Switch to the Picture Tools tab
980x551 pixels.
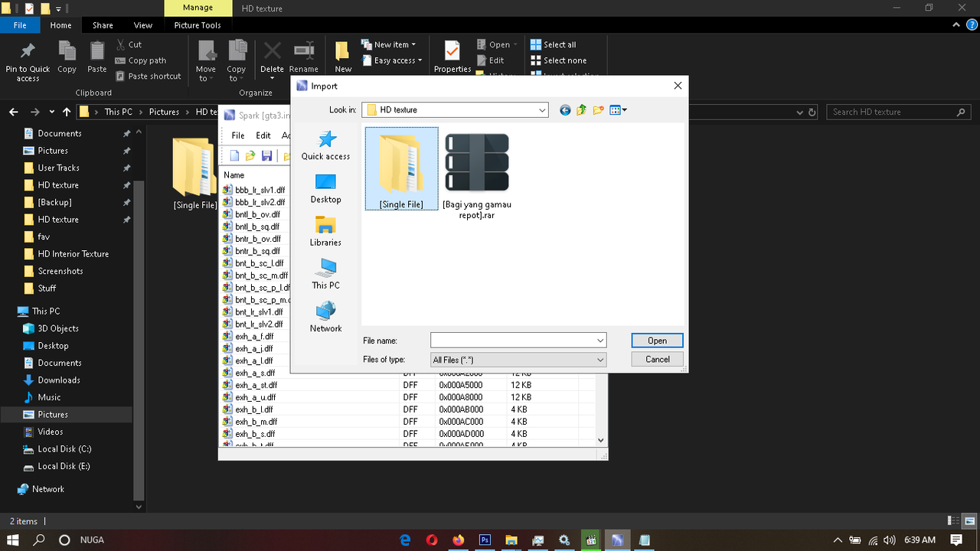pos(198,25)
